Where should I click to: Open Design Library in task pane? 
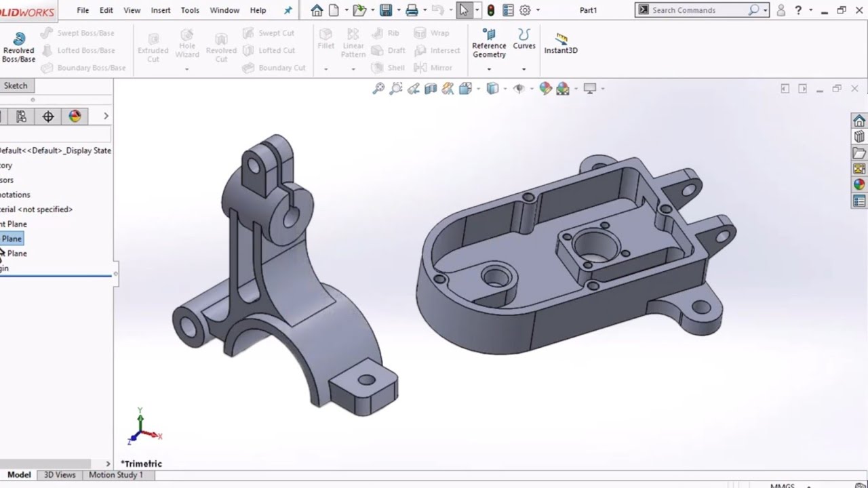click(859, 137)
